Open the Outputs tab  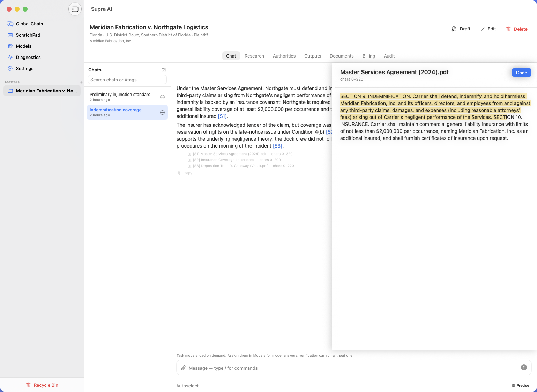313,56
